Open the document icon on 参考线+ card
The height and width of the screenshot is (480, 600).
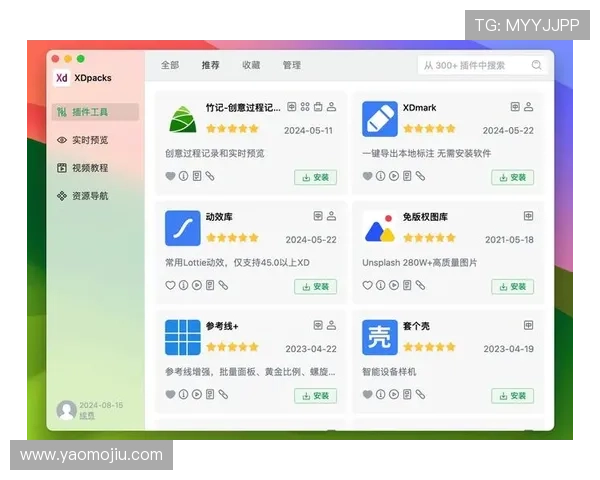[x=210, y=394]
